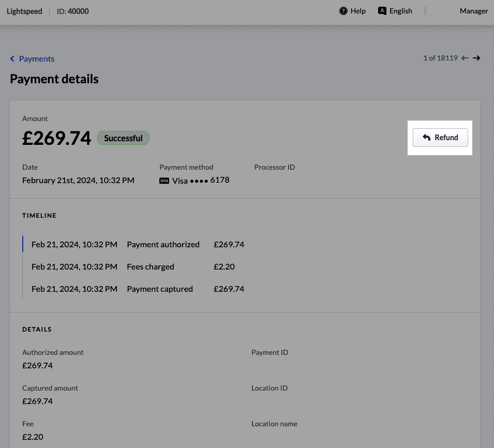Open the Manager account menu
This screenshot has width=494, height=448.
coord(473,11)
